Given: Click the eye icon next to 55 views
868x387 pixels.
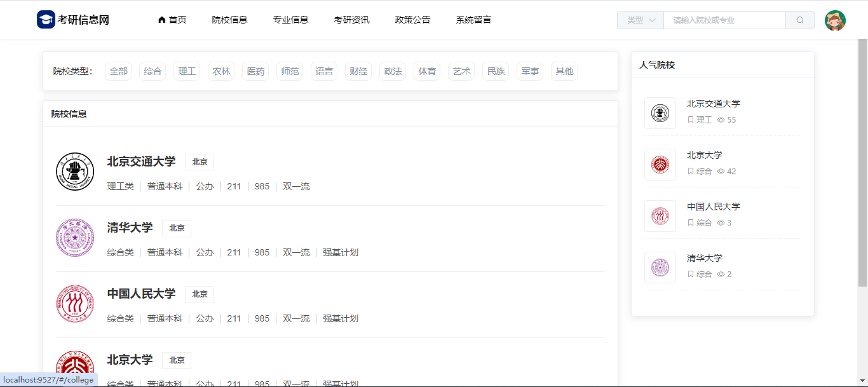Looking at the screenshot, I should [721, 120].
